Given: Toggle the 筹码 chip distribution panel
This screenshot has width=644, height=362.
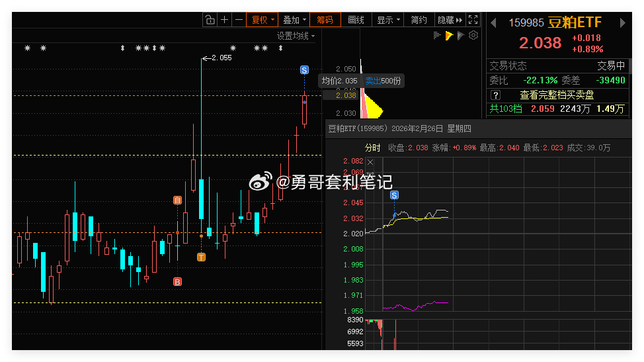Looking at the screenshot, I should pyautogui.click(x=325, y=20).
